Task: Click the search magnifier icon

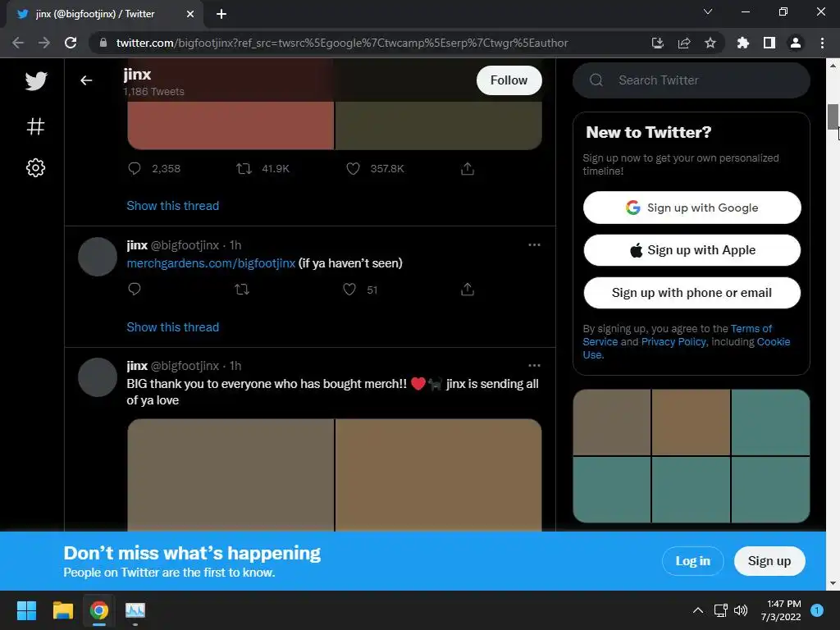Action: (x=596, y=80)
